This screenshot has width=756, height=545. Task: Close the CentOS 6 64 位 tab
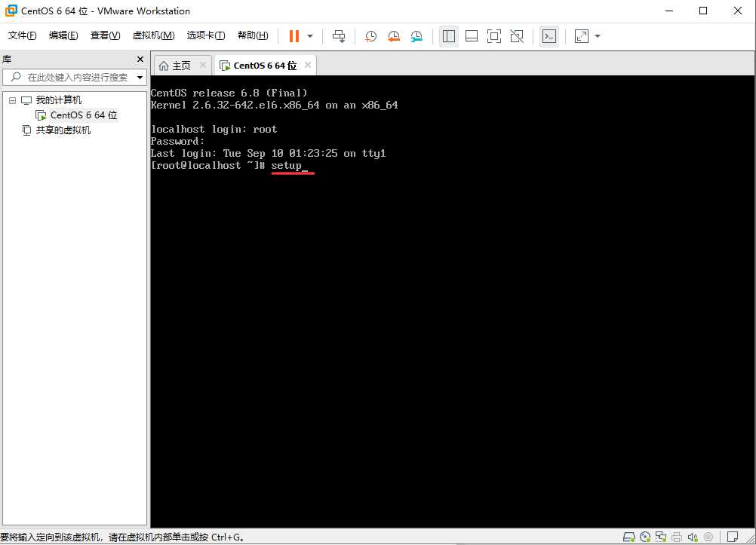pos(308,65)
